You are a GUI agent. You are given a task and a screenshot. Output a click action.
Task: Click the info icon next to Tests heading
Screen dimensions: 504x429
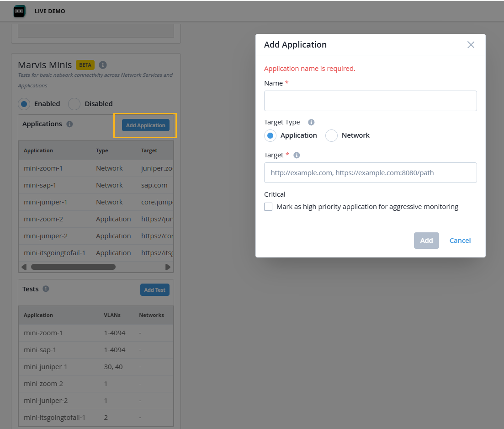pos(46,289)
